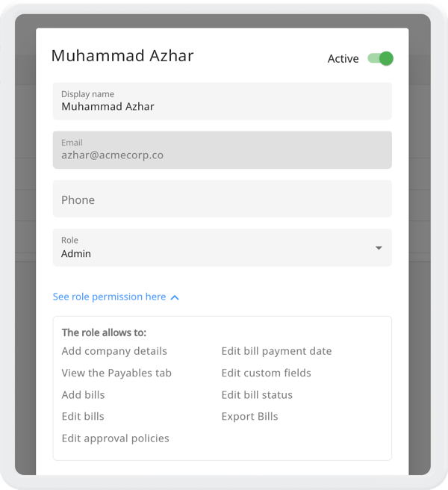Click the Edit bills permission
This screenshot has height=490, width=448.
83,416
